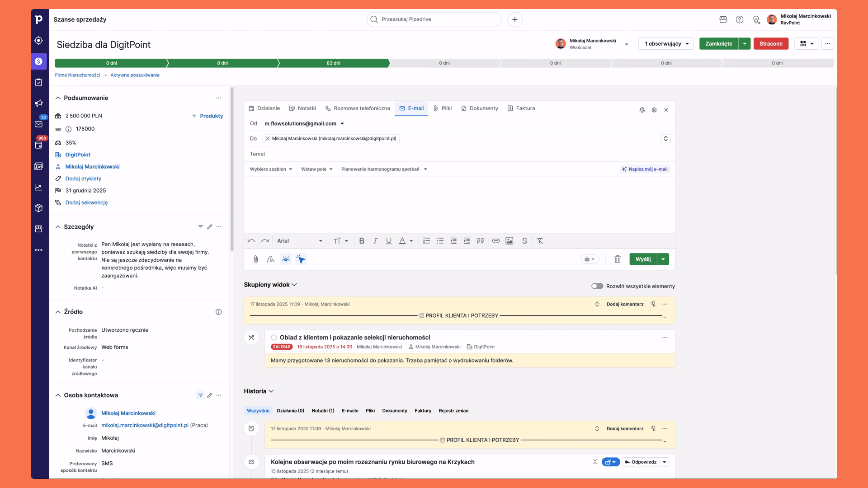Click the green 83 dni pipeline stage
Viewport: 868px width, 488px height.
(333, 63)
